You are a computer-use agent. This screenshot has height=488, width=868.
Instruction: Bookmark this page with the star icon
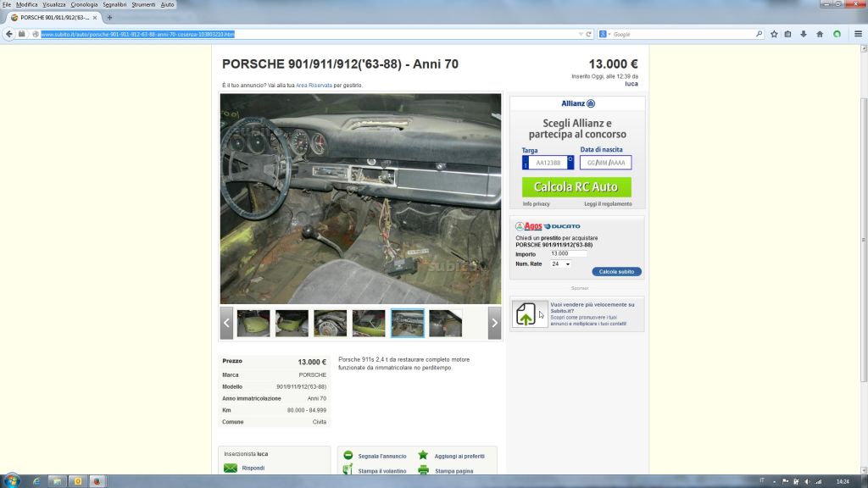coord(774,34)
